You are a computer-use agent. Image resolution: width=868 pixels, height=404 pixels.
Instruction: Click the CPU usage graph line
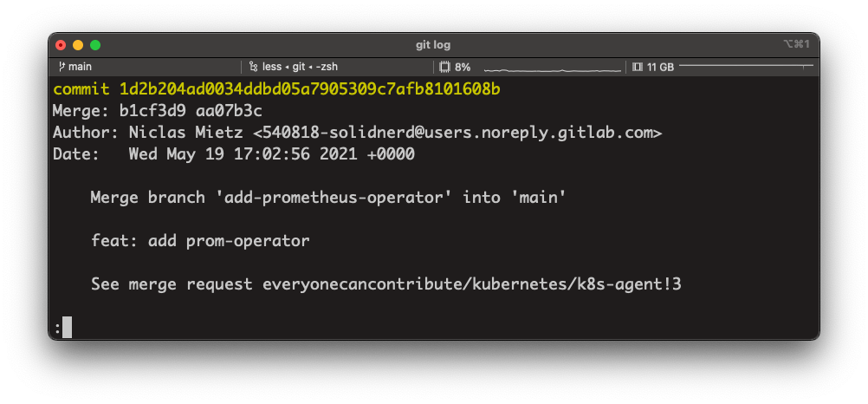click(553, 70)
